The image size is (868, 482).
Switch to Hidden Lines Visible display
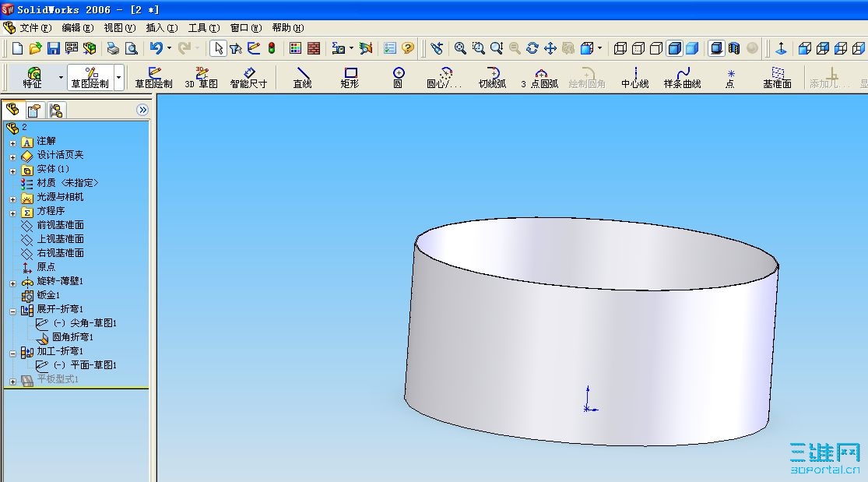click(x=638, y=49)
